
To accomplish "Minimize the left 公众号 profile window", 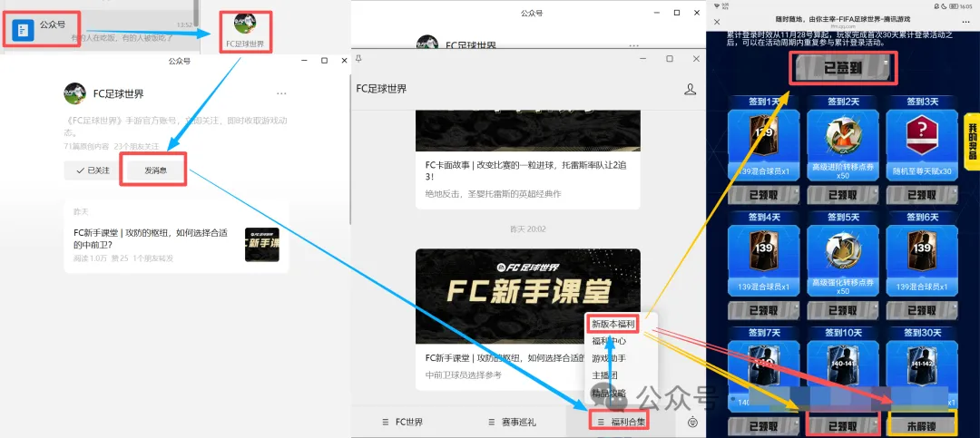I will pyautogui.click(x=304, y=61).
